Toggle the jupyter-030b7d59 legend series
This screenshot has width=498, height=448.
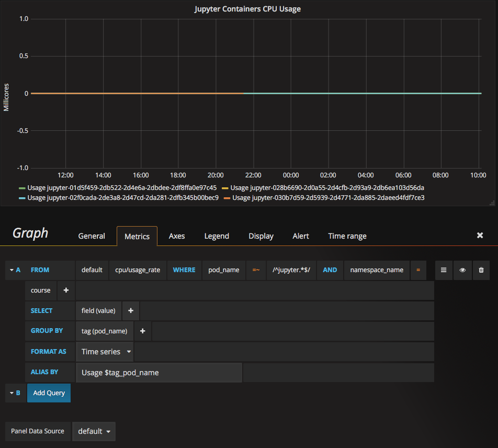(328, 198)
